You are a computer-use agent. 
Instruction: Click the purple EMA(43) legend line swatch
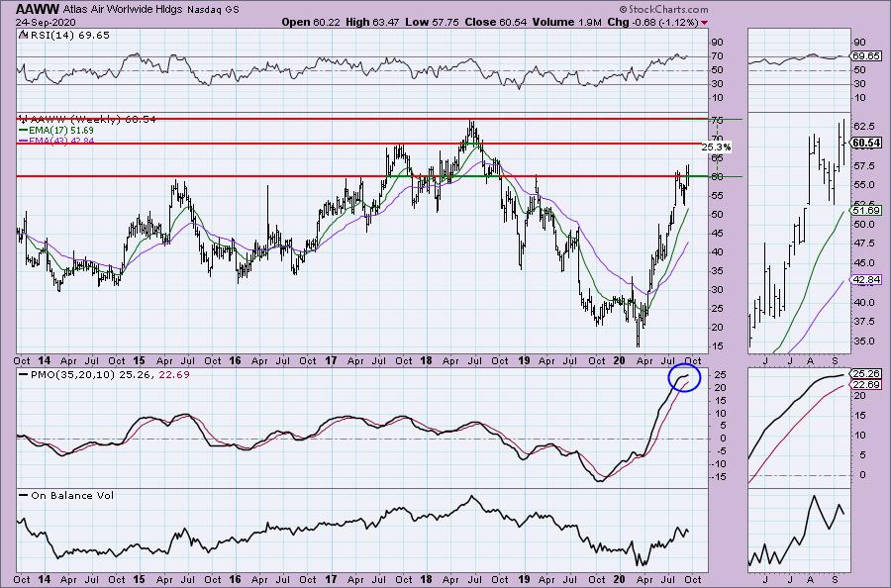[24, 141]
